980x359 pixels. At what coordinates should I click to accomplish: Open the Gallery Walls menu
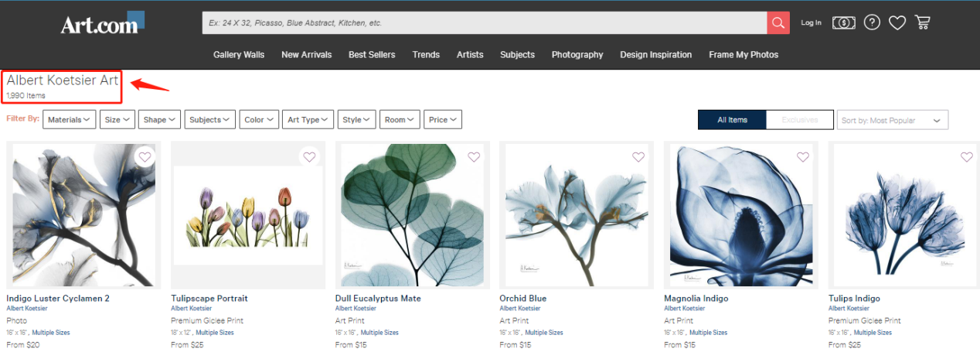239,55
